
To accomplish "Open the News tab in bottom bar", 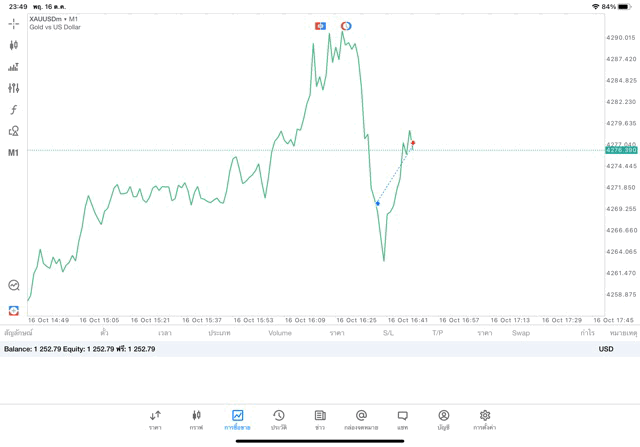I will 320,420.
